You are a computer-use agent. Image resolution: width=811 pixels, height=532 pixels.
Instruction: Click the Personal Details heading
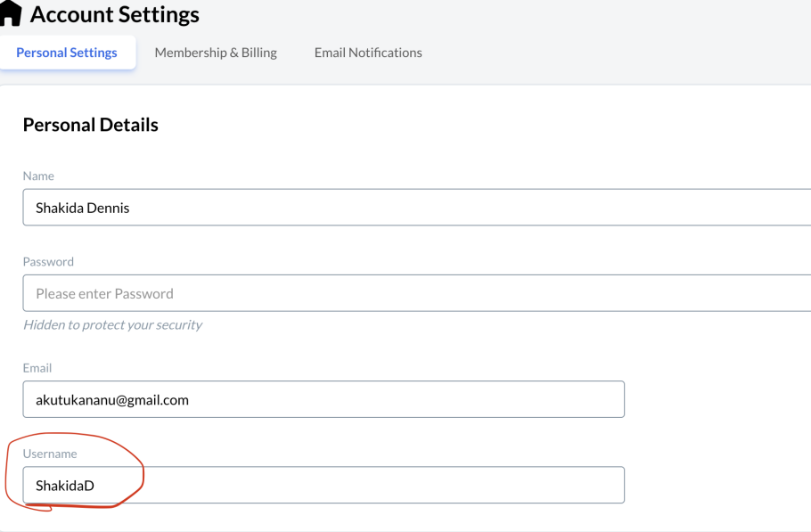pyautogui.click(x=91, y=125)
